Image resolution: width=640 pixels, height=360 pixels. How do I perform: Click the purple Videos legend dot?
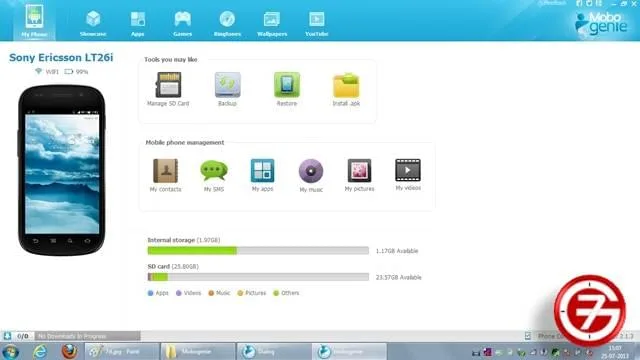tap(178, 293)
